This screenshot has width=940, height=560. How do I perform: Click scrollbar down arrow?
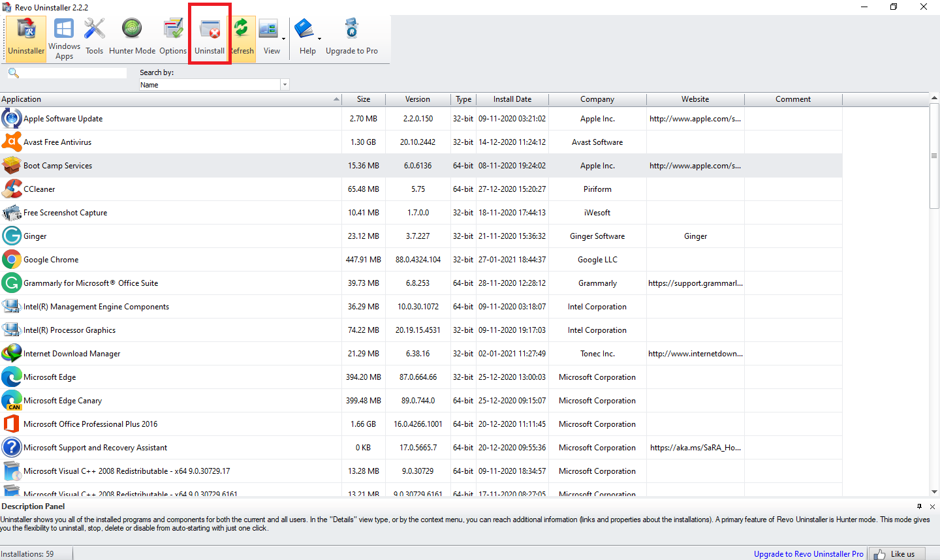[934, 492]
